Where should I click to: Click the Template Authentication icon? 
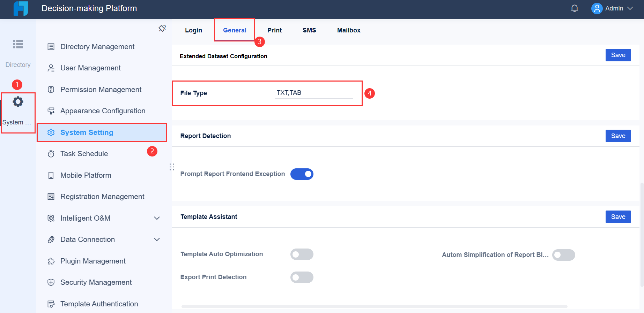coord(51,304)
